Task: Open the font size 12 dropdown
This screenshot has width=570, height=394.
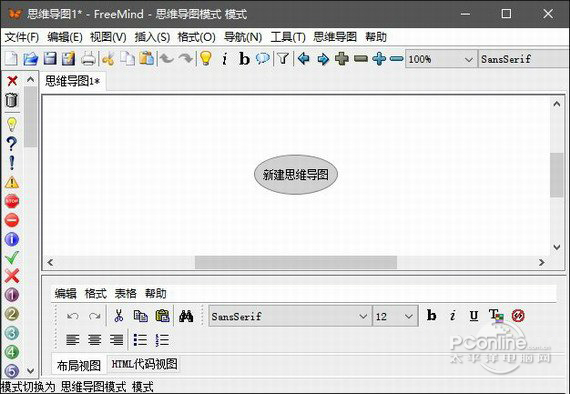Action: pos(396,316)
